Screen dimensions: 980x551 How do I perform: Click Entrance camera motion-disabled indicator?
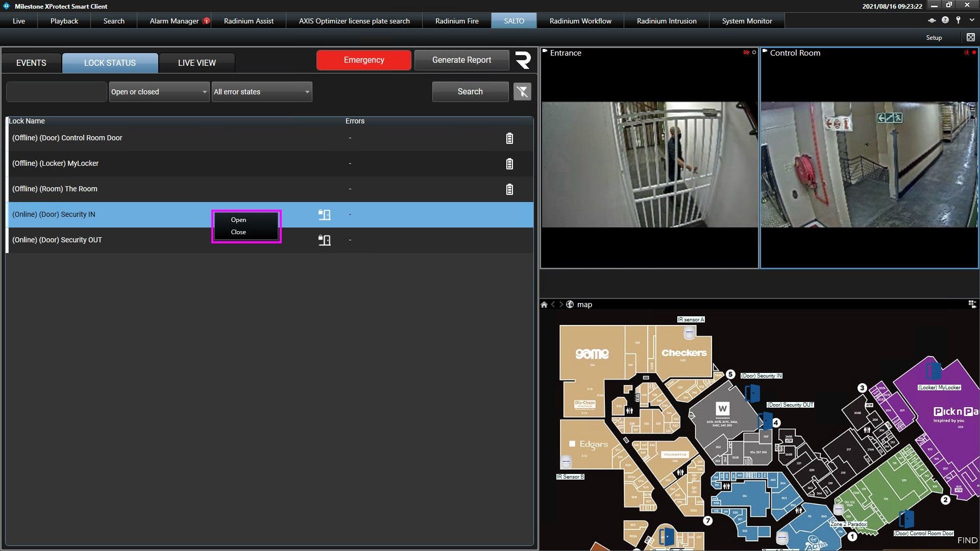(746, 53)
